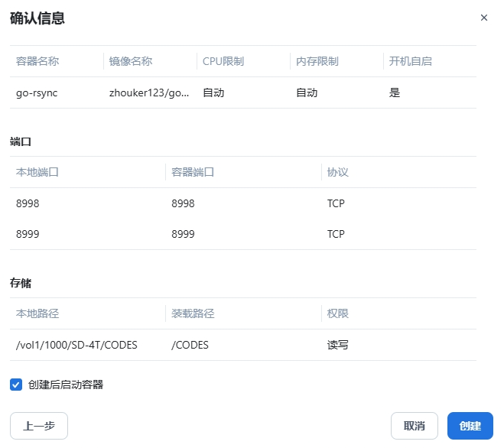Click the 开机自启 column header

click(x=411, y=61)
